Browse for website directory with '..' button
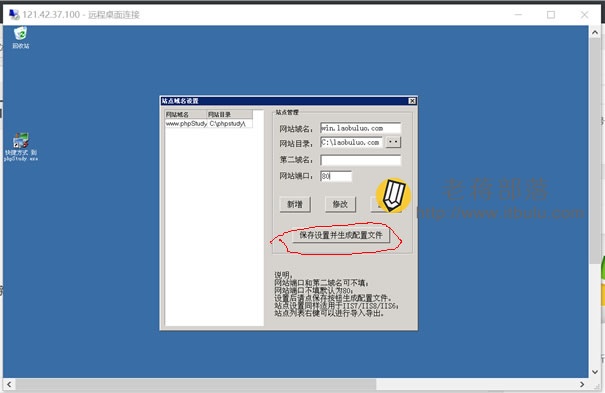 (x=393, y=142)
